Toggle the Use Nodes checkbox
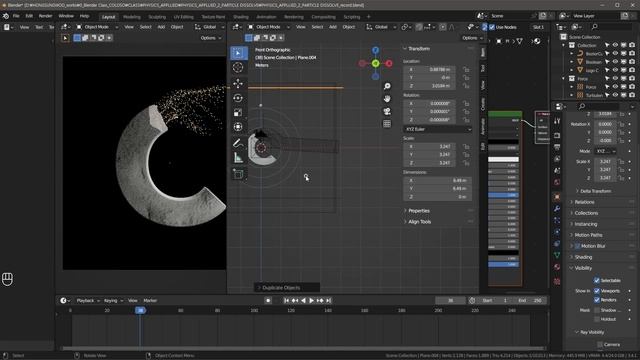The image size is (640, 360). pyautogui.click(x=492, y=27)
